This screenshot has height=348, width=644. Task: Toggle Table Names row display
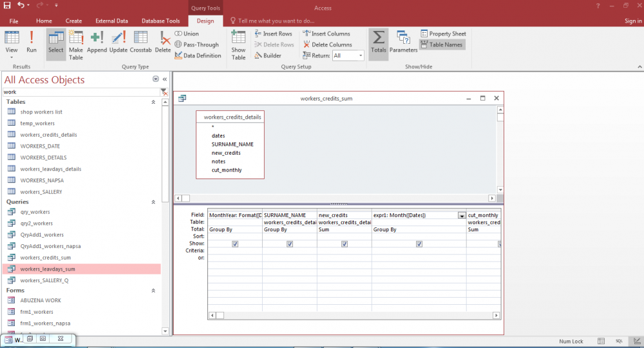click(442, 44)
